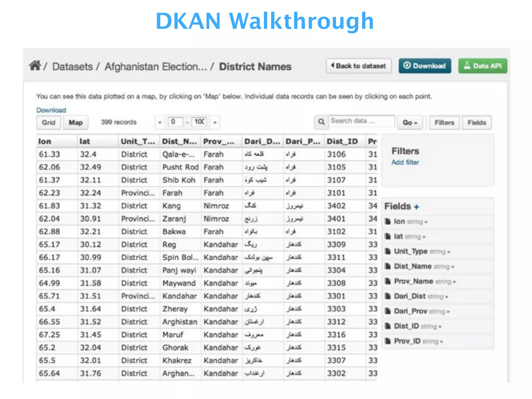Select the Panj wayi district cell
532x399 pixels.
click(180, 270)
